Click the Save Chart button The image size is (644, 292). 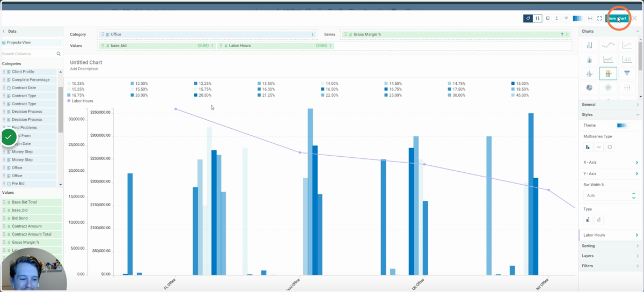[x=617, y=18]
